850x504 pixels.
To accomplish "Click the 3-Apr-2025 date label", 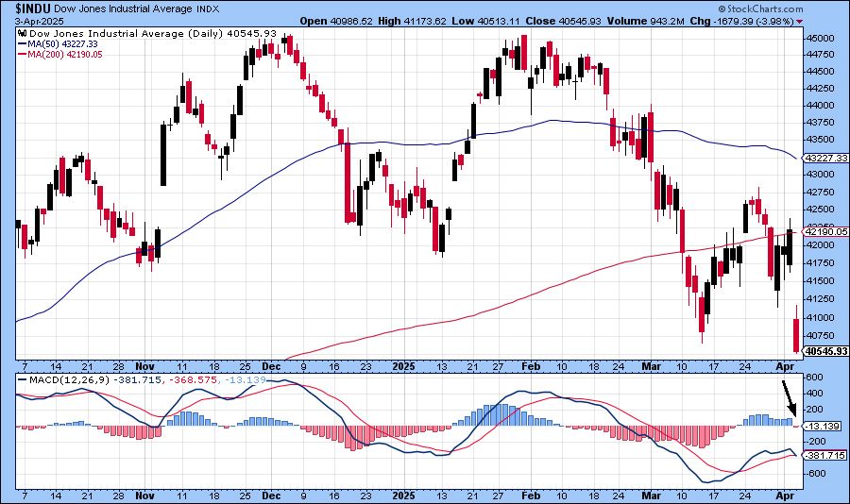I will click(39, 21).
